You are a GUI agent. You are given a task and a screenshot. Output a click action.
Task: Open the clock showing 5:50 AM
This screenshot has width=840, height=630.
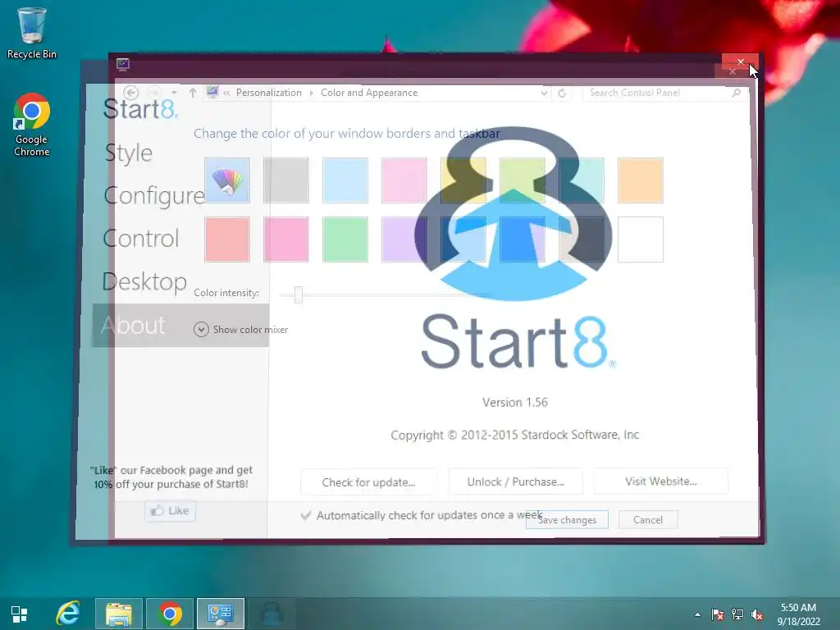[x=799, y=614]
